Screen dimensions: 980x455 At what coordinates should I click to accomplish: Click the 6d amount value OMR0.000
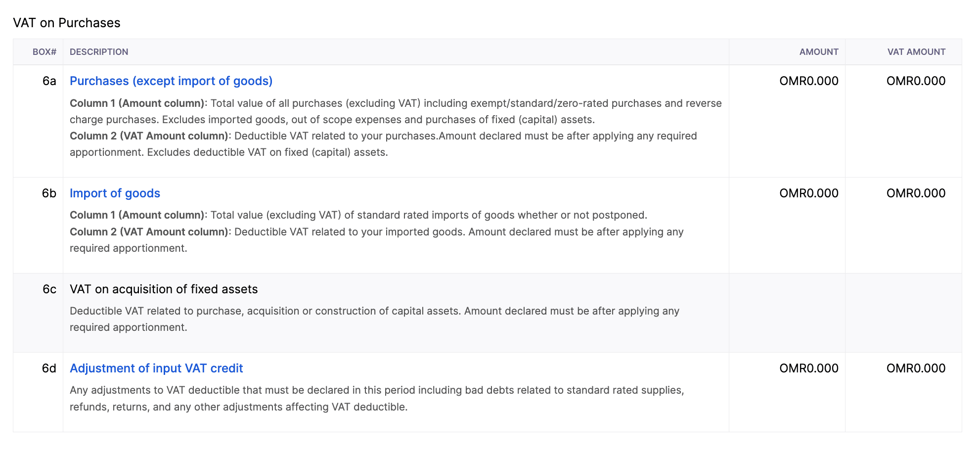tap(809, 368)
